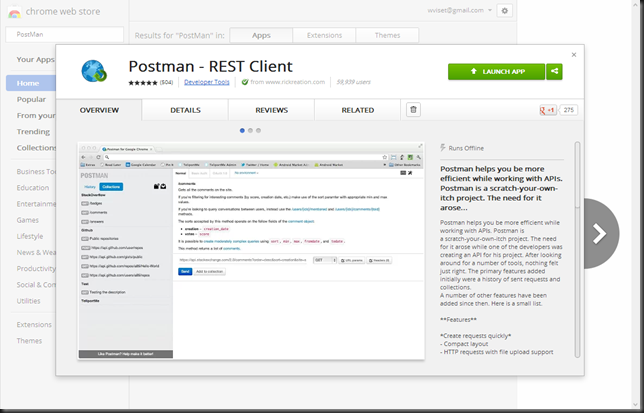Filter results by Themes

pos(387,35)
